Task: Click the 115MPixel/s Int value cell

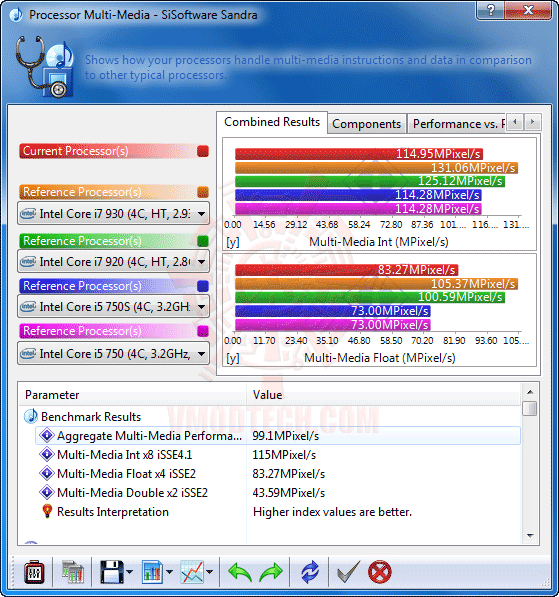Action: click(x=284, y=455)
